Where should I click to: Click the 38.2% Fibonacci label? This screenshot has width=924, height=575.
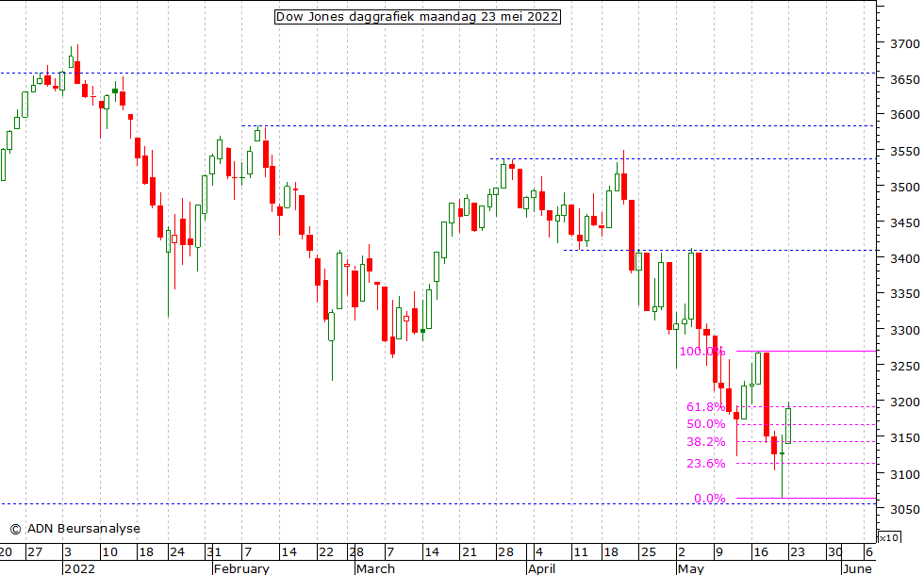click(705, 442)
